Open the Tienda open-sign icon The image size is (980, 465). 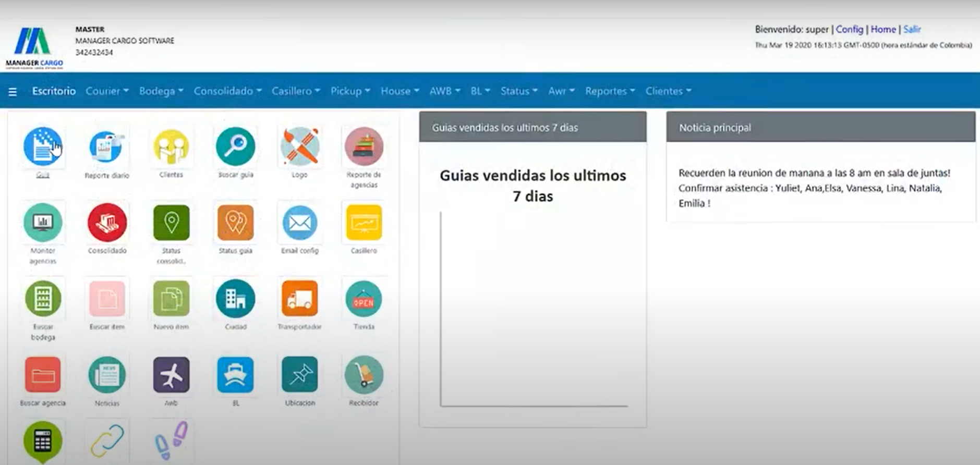(x=364, y=299)
